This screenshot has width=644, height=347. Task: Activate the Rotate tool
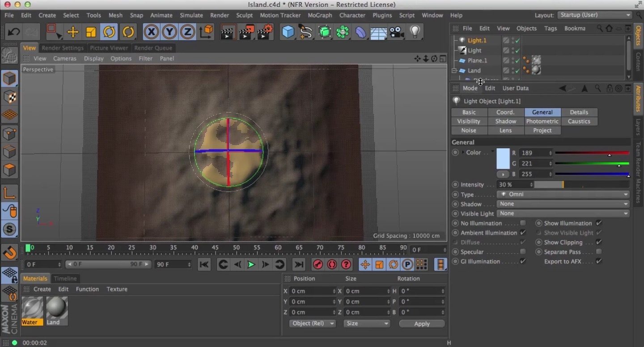[109, 32]
